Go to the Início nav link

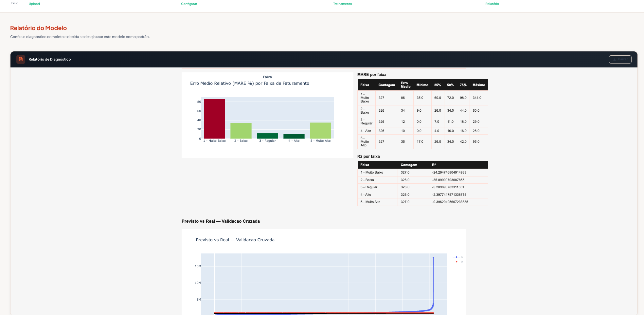[14, 3]
